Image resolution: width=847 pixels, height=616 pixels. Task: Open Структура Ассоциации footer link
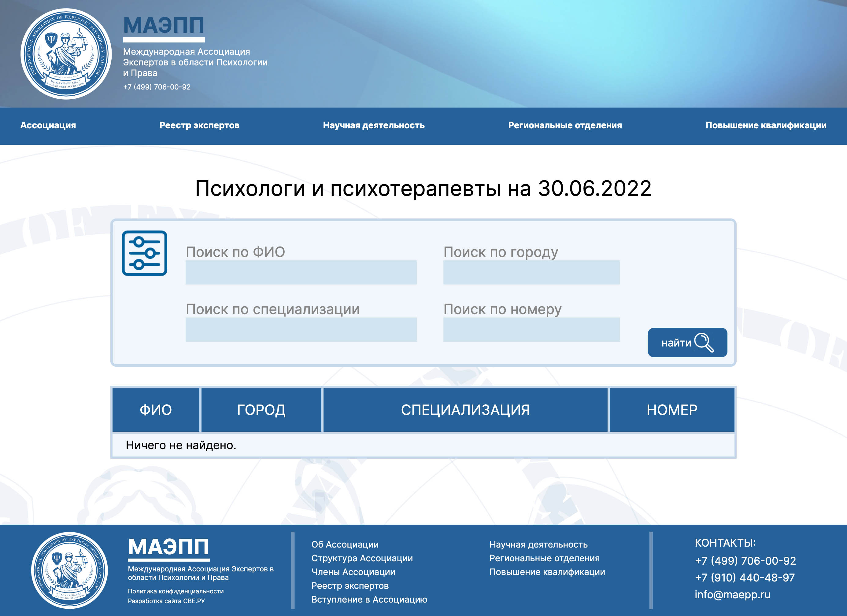(362, 559)
